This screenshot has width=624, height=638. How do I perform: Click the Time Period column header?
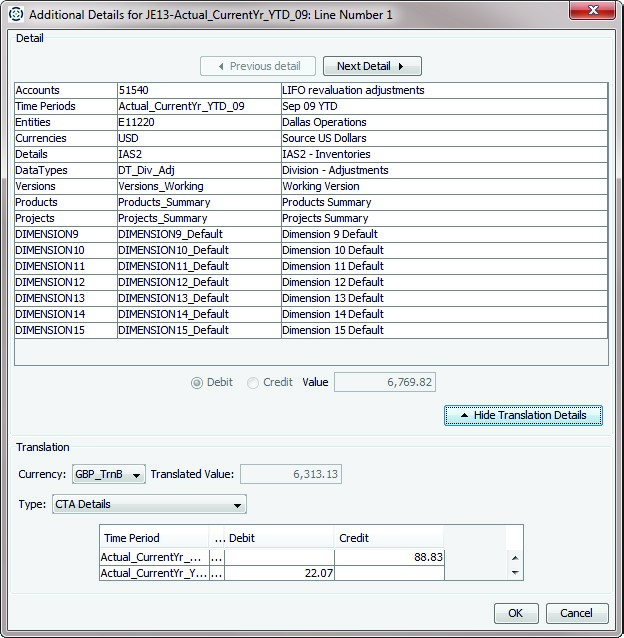(x=154, y=538)
